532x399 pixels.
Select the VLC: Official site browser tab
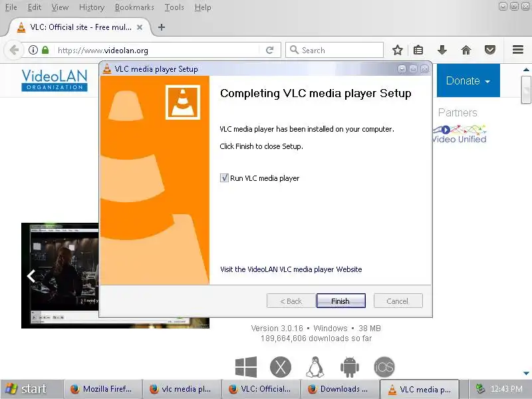80,27
